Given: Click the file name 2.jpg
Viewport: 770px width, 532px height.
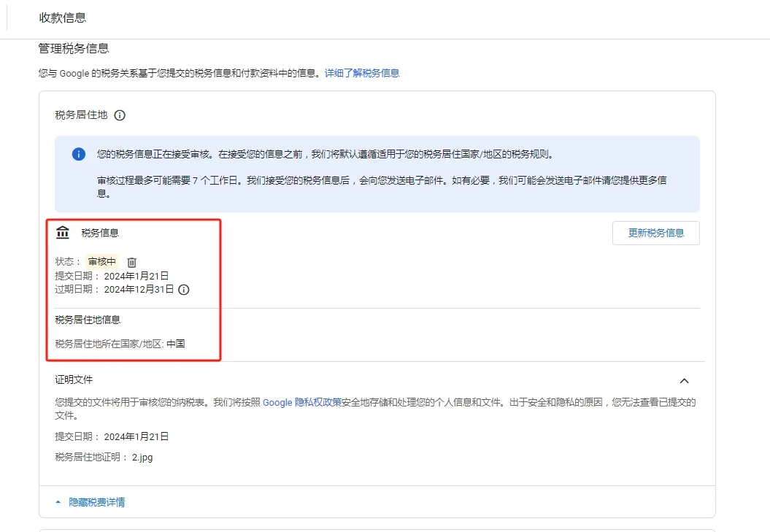Looking at the screenshot, I should pyautogui.click(x=142, y=458).
